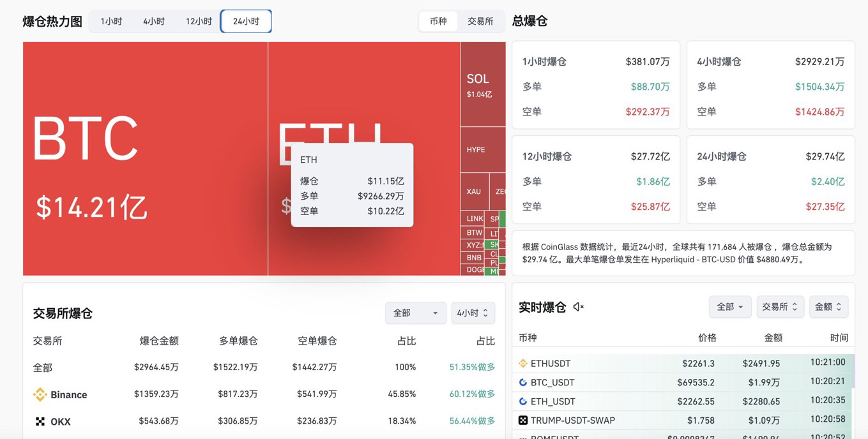
Task: Click Binance liquidation amount $1359.23万
Action: [156, 394]
